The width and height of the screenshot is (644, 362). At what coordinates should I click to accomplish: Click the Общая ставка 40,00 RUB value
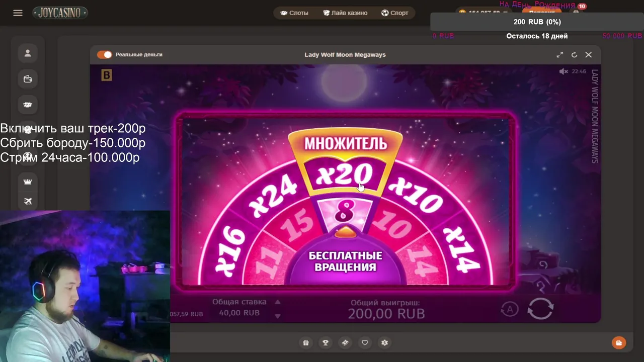[239, 313]
